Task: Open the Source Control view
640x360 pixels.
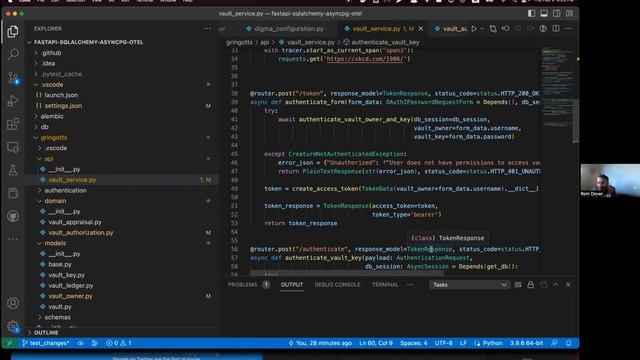Action: tap(13, 78)
